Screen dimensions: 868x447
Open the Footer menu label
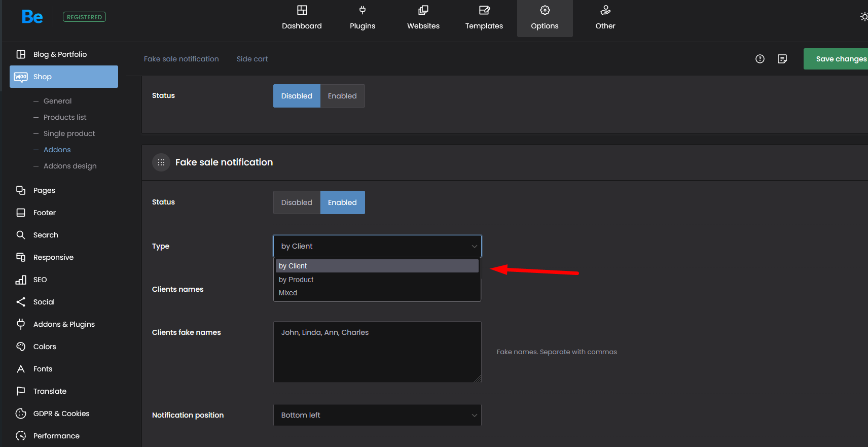click(45, 213)
